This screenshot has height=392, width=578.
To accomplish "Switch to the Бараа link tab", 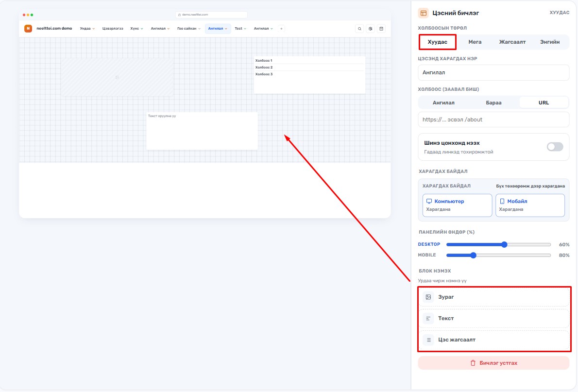I will tap(493, 103).
